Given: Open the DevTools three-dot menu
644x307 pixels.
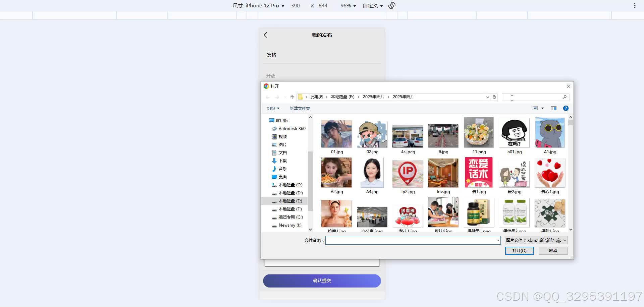Looking at the screenshot, I should tap(634, 5).
